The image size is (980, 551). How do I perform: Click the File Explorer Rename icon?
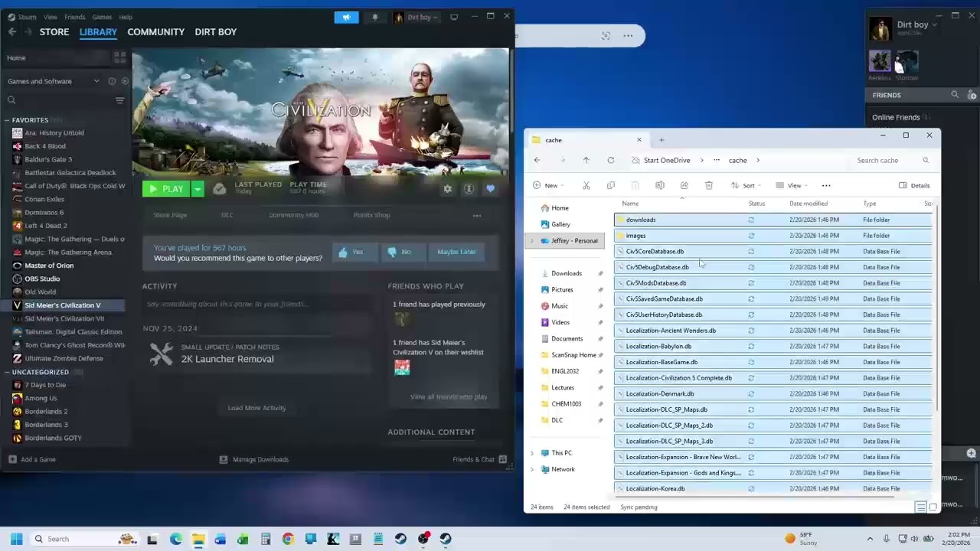660,185
